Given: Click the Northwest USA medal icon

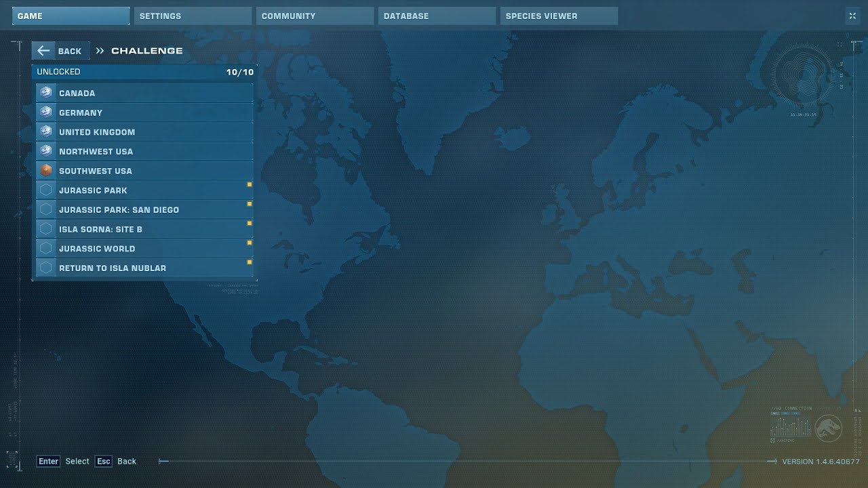Looking at the screenshot, I should (46, 151).
